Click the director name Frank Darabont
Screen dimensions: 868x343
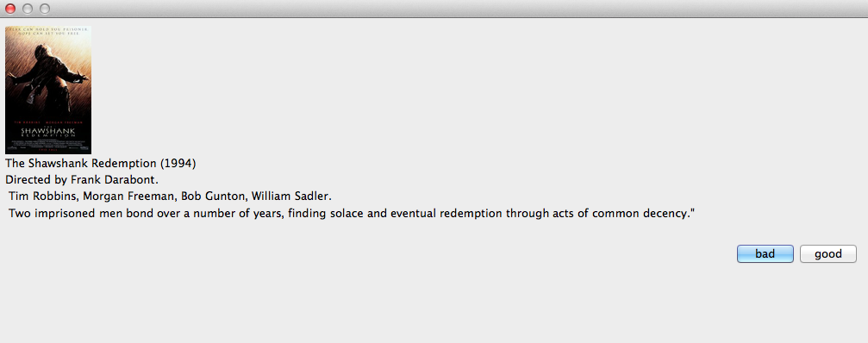coord(115,180)
